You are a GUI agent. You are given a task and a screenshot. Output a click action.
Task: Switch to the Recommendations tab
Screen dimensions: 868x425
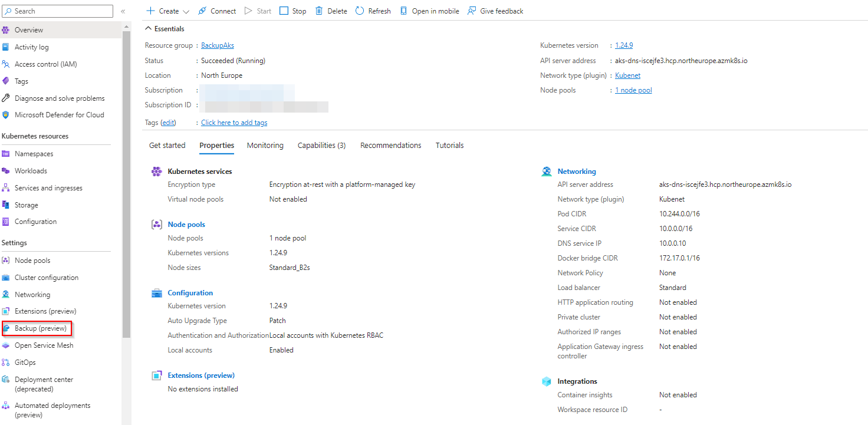(x=390, y=145)
